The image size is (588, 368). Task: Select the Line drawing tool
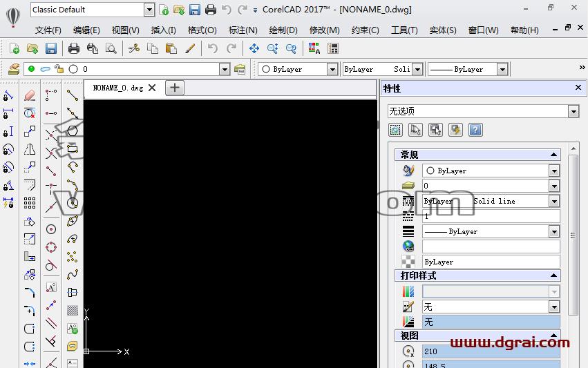[73, 95]
